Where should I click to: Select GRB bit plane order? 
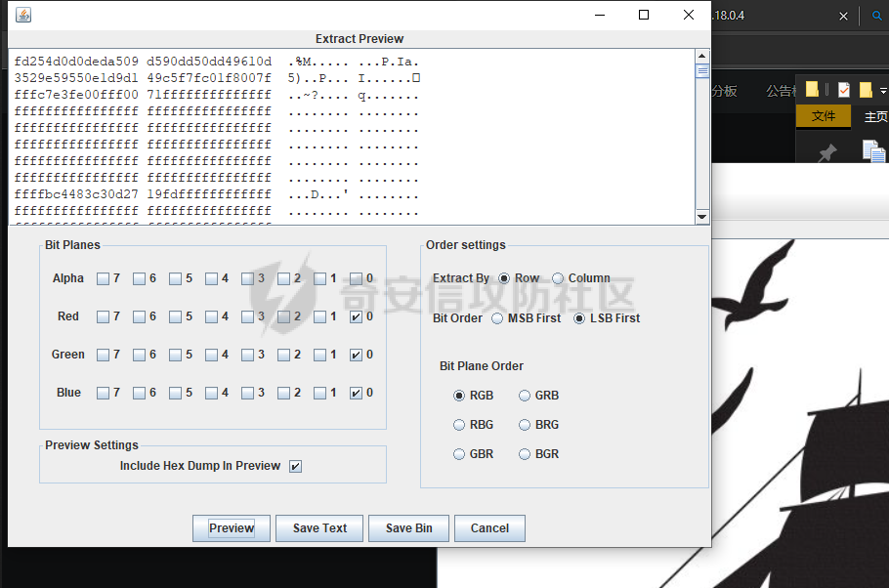525,396
